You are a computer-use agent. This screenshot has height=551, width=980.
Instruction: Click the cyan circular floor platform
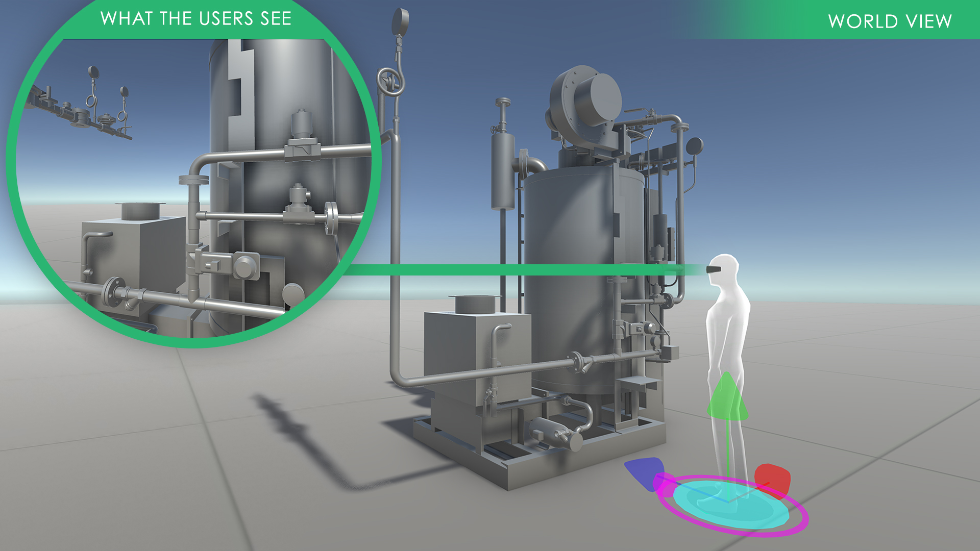(731, 504)
